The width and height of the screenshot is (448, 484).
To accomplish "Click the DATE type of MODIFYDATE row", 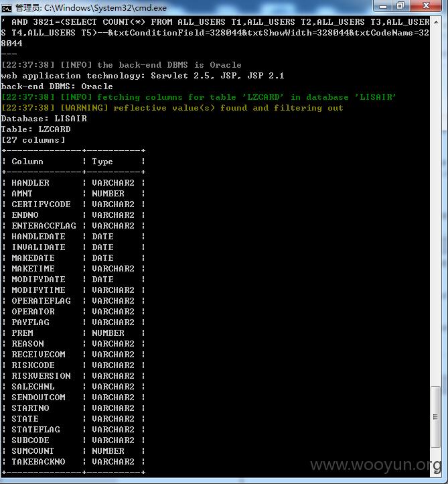I will point(102,280).
